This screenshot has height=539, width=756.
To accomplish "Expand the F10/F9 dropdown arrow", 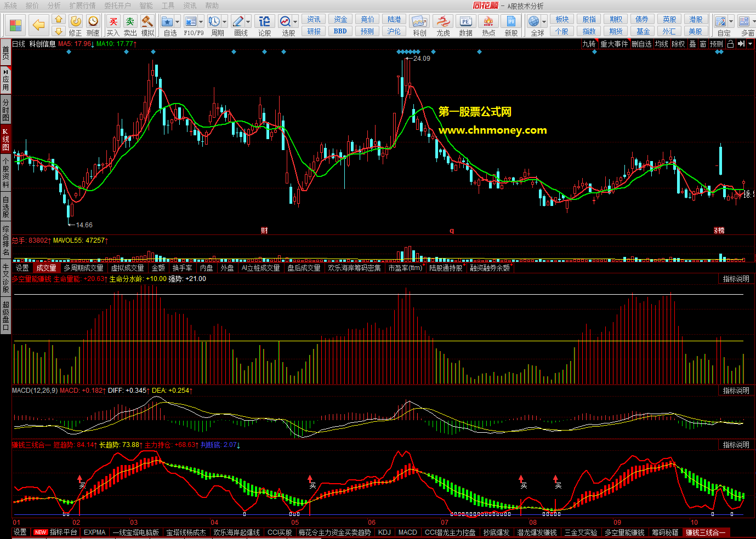I will (x=201, y=22).
